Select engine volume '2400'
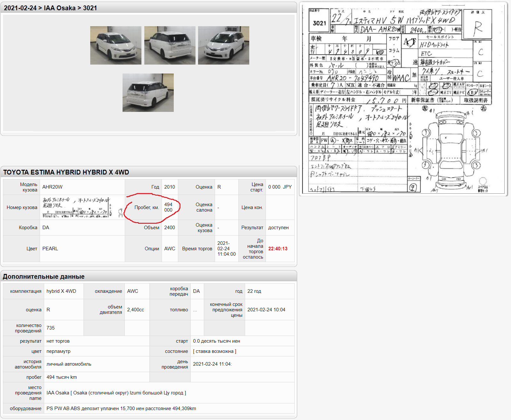 point(170,228)
